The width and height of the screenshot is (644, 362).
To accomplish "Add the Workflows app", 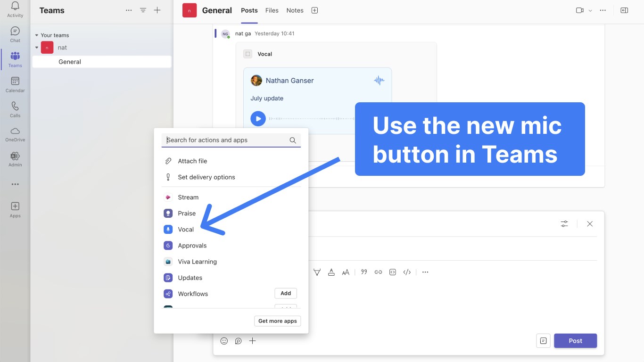I will (x=286, y=293).
